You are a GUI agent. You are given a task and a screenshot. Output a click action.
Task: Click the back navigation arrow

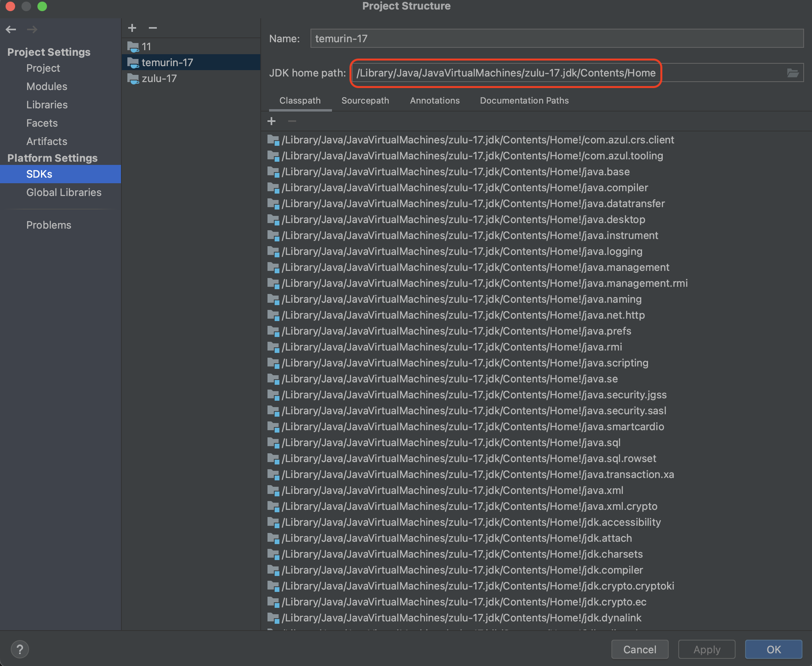click(11, 29)
